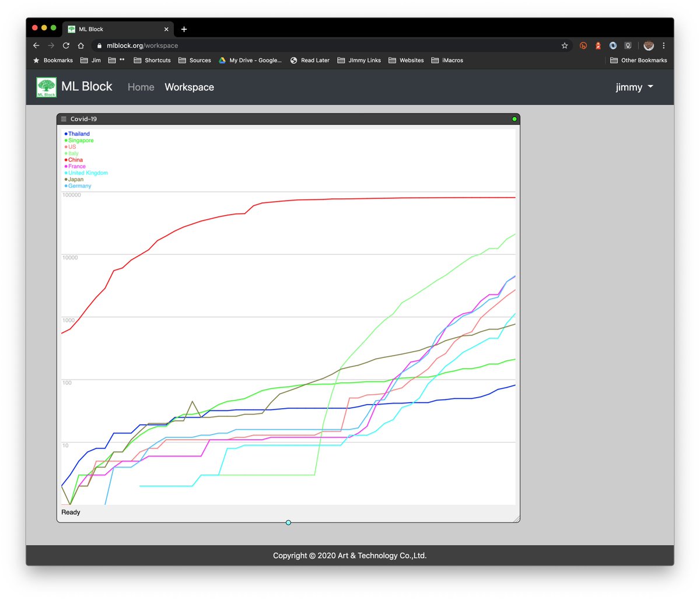This screenshot has height=600, width=700.
Task: Select the Workspace nav item
Action: (x=189, y=87)
